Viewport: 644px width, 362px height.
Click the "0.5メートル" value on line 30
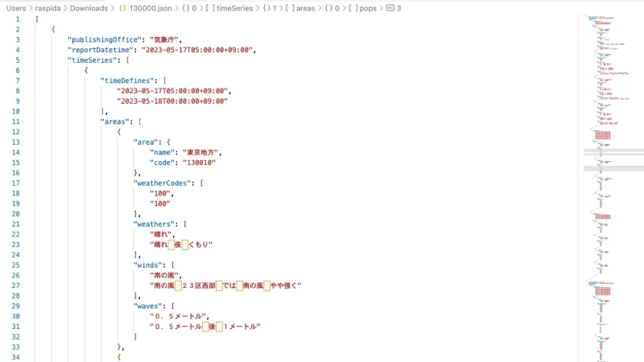(178, 317)
